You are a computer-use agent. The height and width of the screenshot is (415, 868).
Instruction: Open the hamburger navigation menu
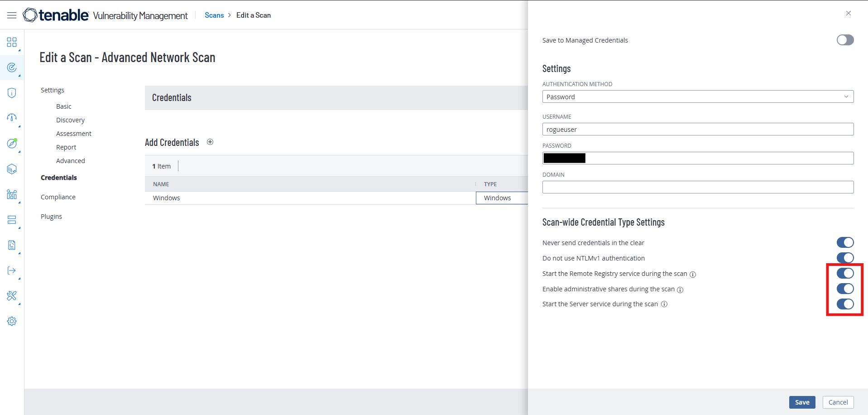coord(12,15)
